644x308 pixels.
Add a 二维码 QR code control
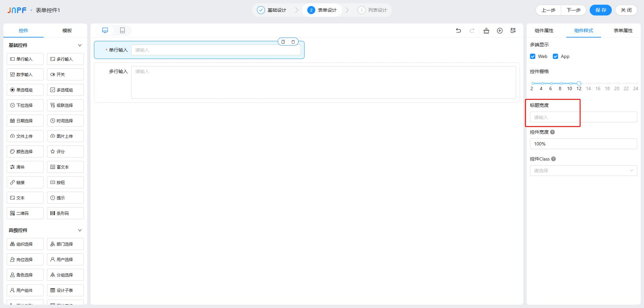click(x=25, y=213)
